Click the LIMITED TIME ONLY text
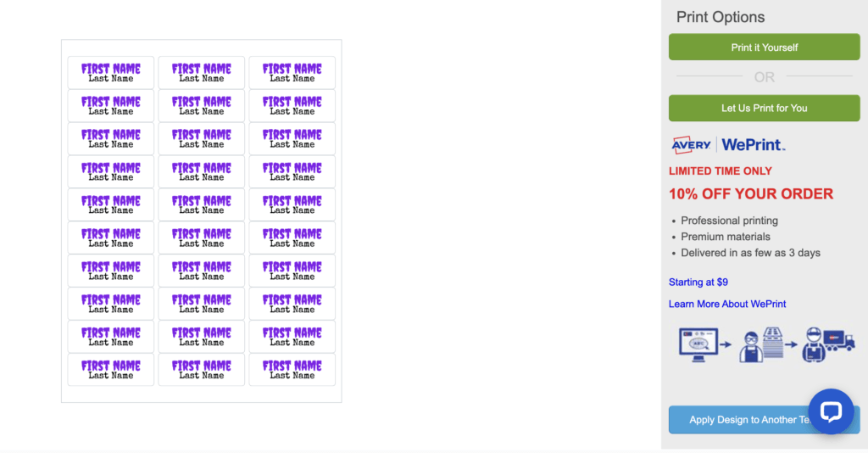868x453 pixels. tap(720, 171)
